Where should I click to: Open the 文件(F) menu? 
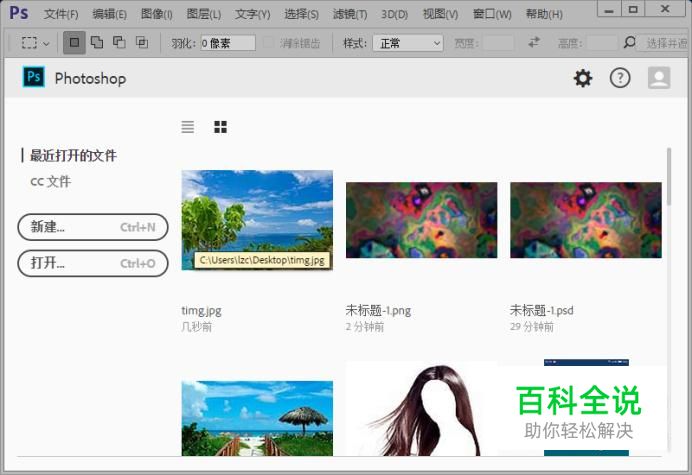click(x=61, y=14)
